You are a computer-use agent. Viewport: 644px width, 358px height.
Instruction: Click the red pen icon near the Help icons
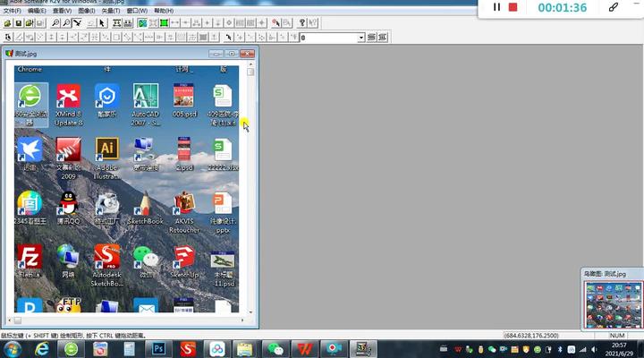(275, 23)
